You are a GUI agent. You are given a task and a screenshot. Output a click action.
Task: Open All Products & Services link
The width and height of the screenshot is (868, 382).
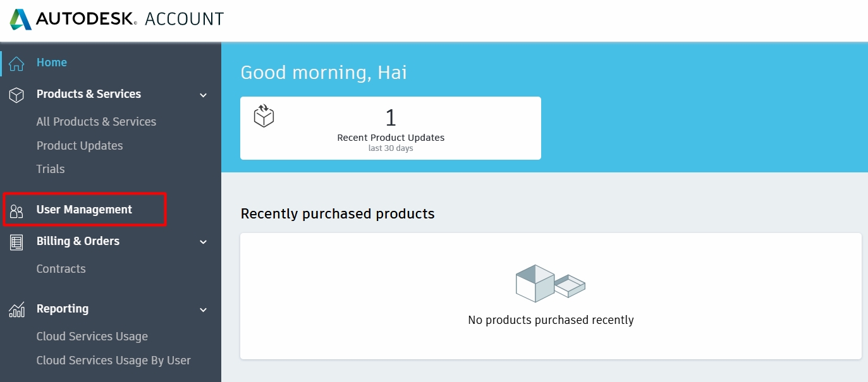96,122
